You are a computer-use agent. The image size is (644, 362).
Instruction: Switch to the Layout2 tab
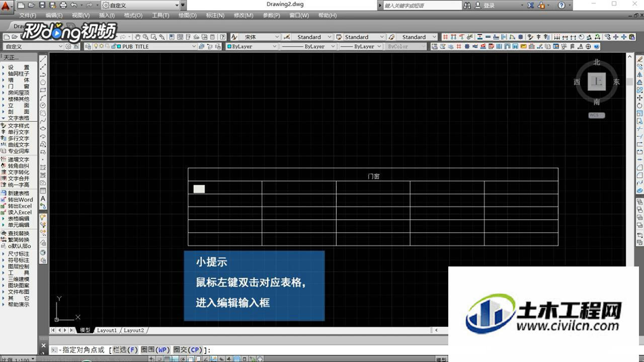click(134, 330)
